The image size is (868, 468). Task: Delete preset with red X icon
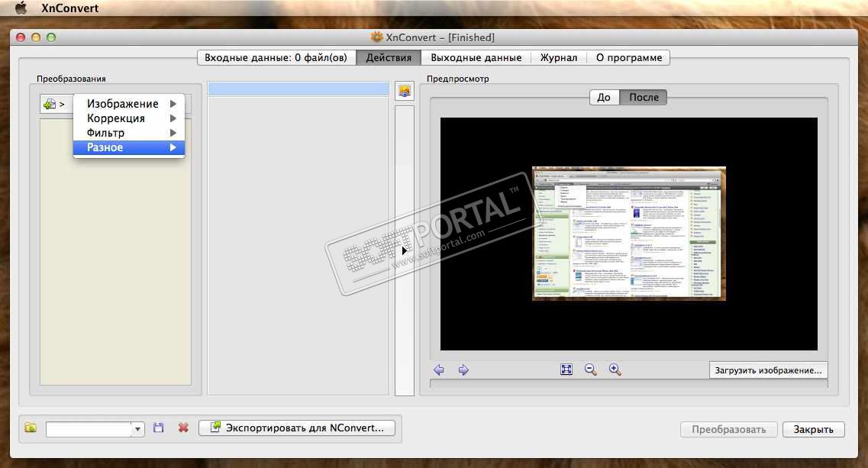pyautogui.click(x=183, y=428)
